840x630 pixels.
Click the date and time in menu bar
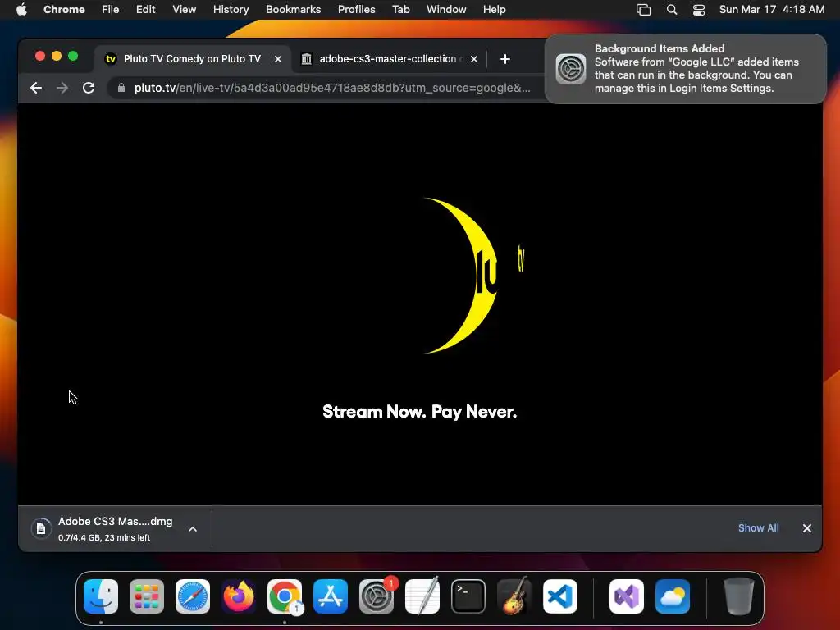click(771, 9)
